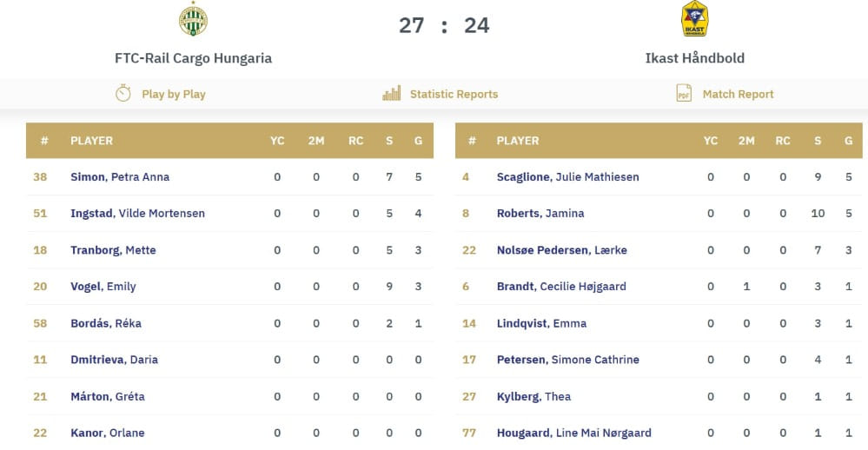Sort right table by G column header
The width and height of the screenshot is (868, 450).
(x=848, y=141)
